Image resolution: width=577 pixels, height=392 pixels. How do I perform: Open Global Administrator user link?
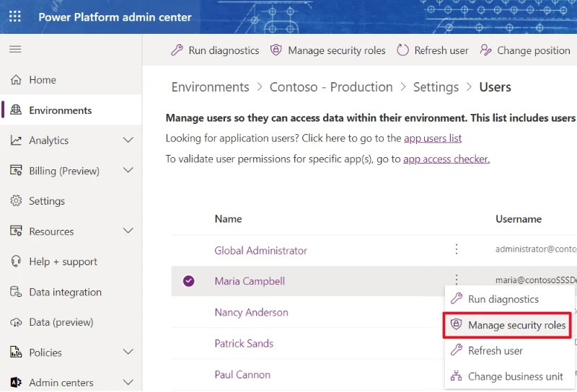260,251
